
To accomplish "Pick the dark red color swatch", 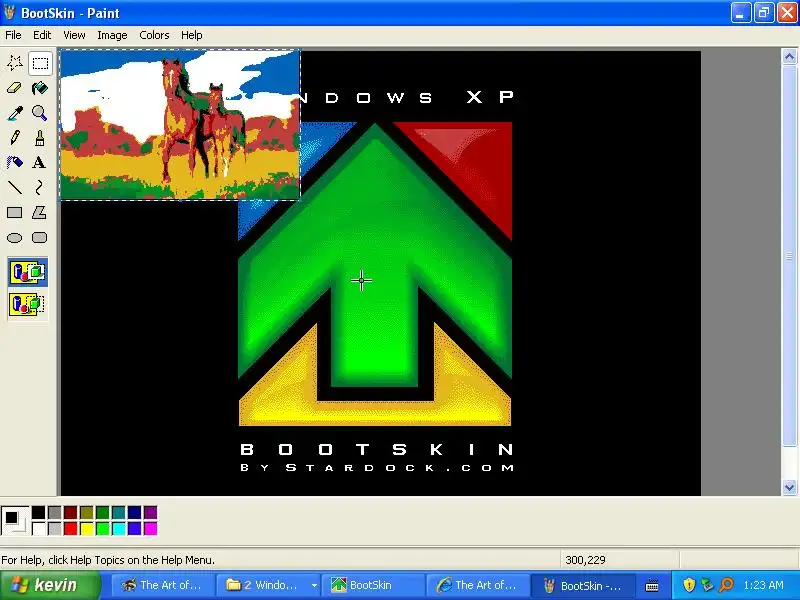I will pyautogui.click(x=70, y=512).
